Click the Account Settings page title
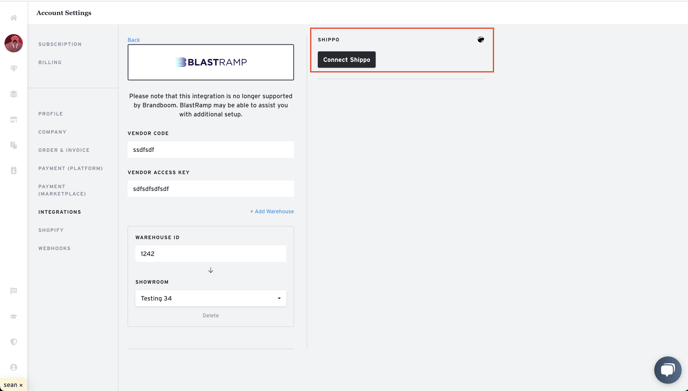The width and height of the screenshot is (688, 391). (64, 13)
